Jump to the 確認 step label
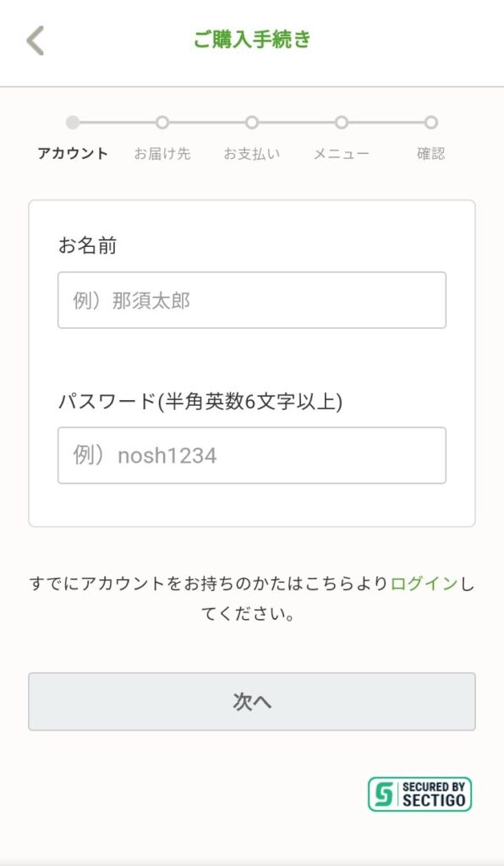This screenshot has width=504, height=866. click(x=431, y=154)
